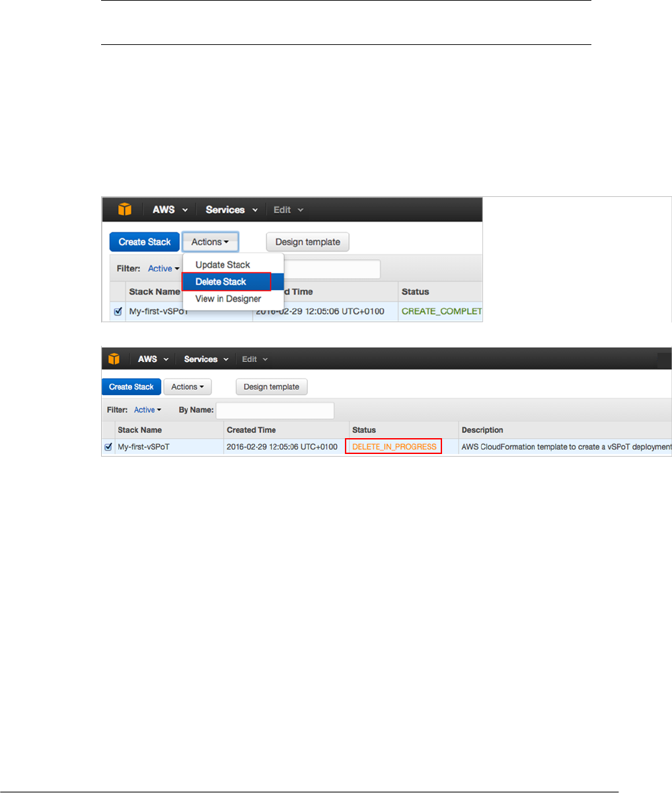Click AWS cube logo beside the open Actions menu
Screen dimensions: 672x793
(x=125, y=209)
